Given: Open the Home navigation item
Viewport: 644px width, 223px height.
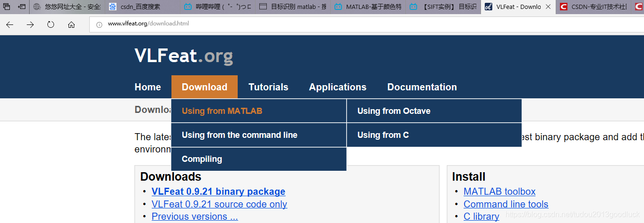Looking at the screenshot, I should [x=148, y=87].
